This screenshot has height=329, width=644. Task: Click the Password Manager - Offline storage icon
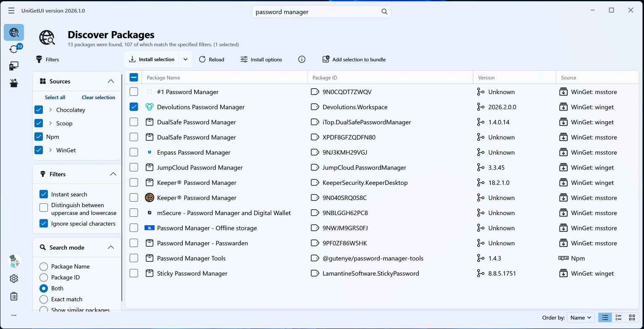[149, 228]
